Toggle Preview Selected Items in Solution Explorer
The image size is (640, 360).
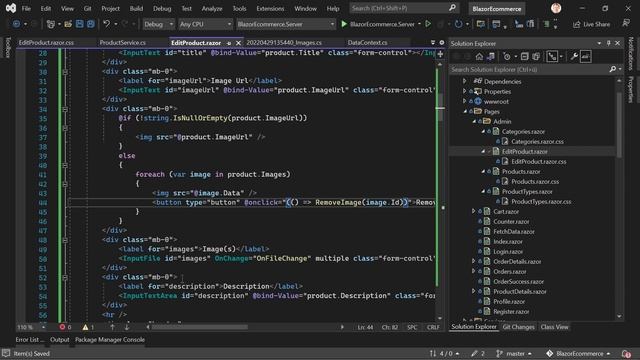click(x=585, y=56)
